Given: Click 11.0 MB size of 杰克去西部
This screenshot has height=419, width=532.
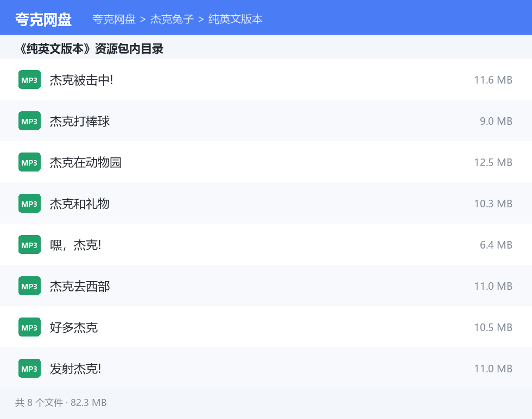Looking at the screenshot, I should (x=493, y=286).
